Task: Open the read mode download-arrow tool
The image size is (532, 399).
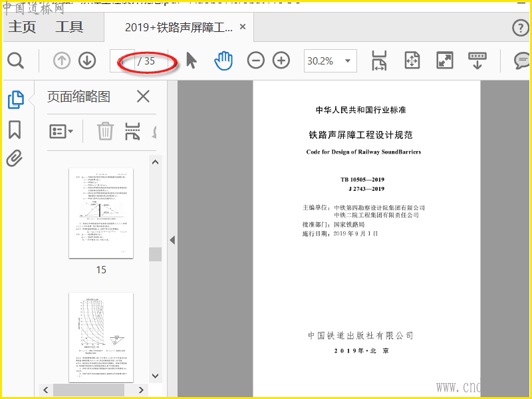Action: pos(477,61)
